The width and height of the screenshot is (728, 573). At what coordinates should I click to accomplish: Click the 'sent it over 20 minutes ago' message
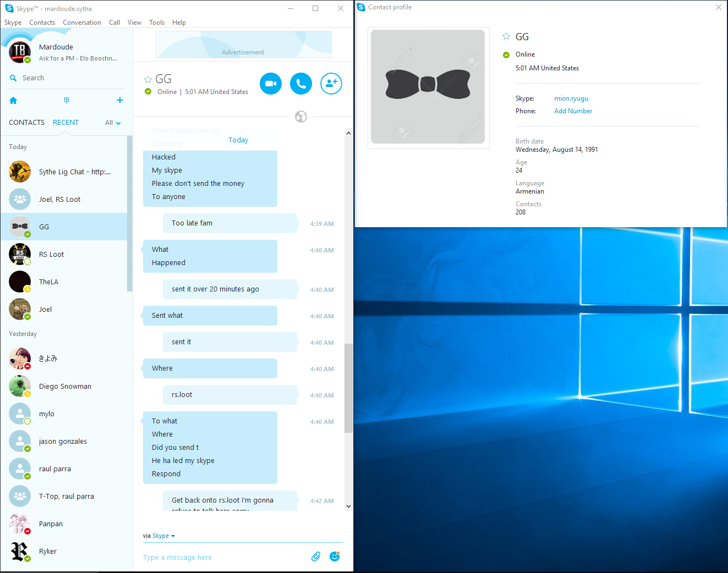click(230, 289)
